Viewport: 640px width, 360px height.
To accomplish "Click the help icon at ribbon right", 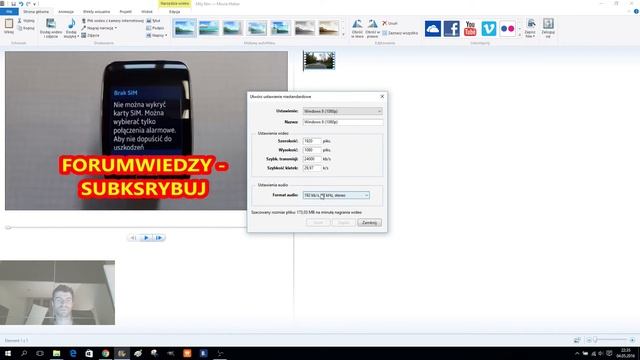I will pos(636,11).
